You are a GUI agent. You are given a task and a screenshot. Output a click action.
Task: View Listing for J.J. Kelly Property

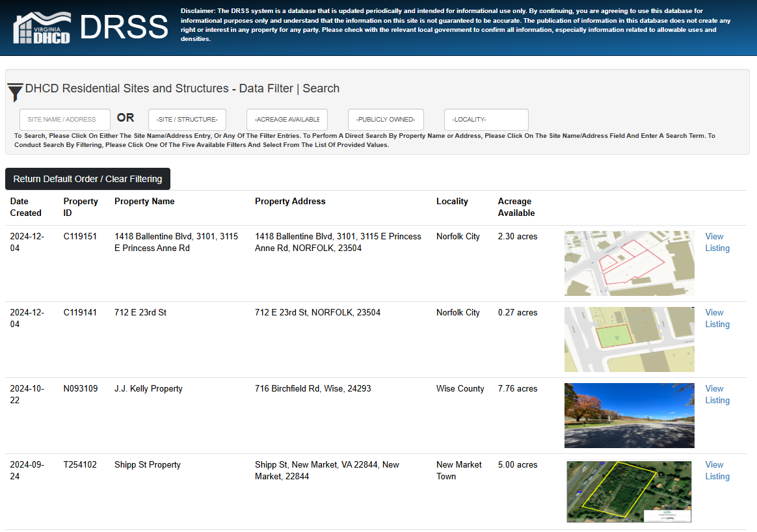pyautogui.click(x=717, y=395)
